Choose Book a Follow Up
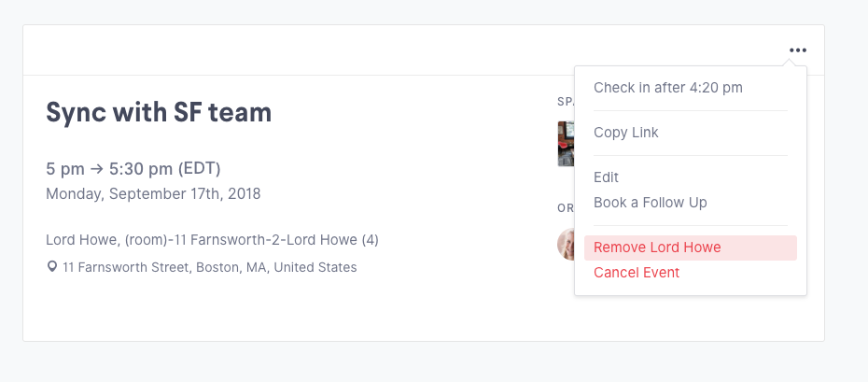Image resolution: width=868 pixels, height=382 pixels. [651, 203]
